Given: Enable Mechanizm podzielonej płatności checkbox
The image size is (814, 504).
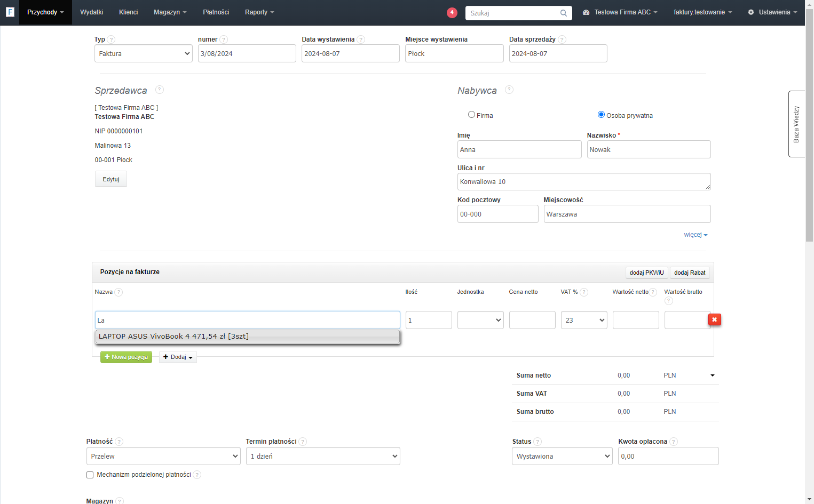Looking at the screenshot, I should (x=90, y=475).
